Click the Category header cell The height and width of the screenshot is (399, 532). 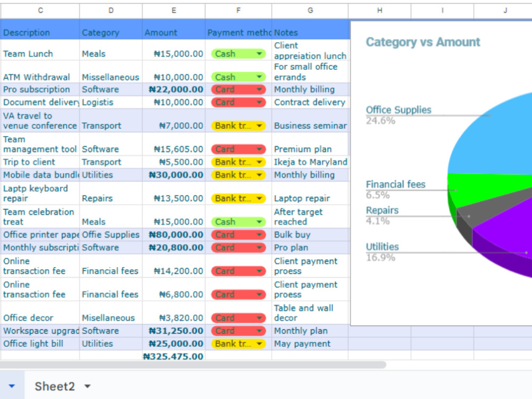[x=111, y=29]
